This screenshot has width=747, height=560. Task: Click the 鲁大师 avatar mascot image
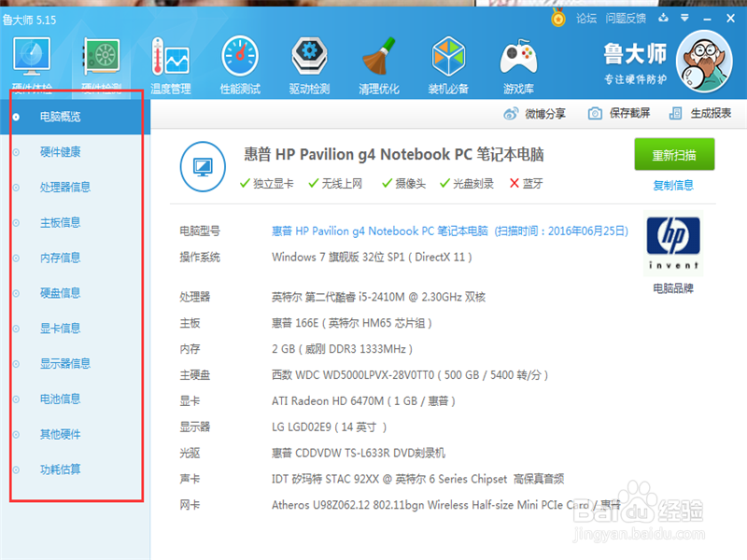point(704,62)
